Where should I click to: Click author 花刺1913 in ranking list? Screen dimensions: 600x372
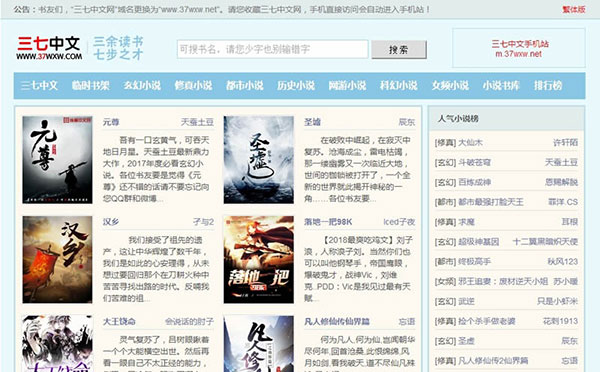560,321
